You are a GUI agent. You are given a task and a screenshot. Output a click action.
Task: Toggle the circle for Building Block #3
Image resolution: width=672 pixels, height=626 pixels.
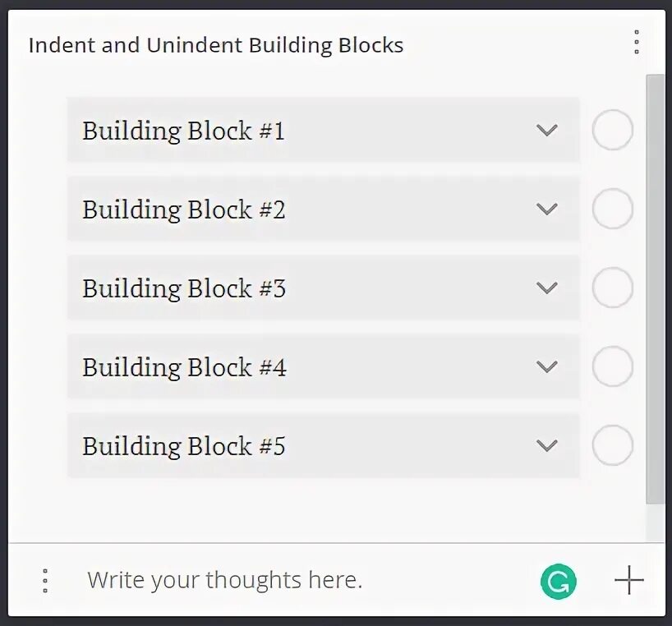612,288
